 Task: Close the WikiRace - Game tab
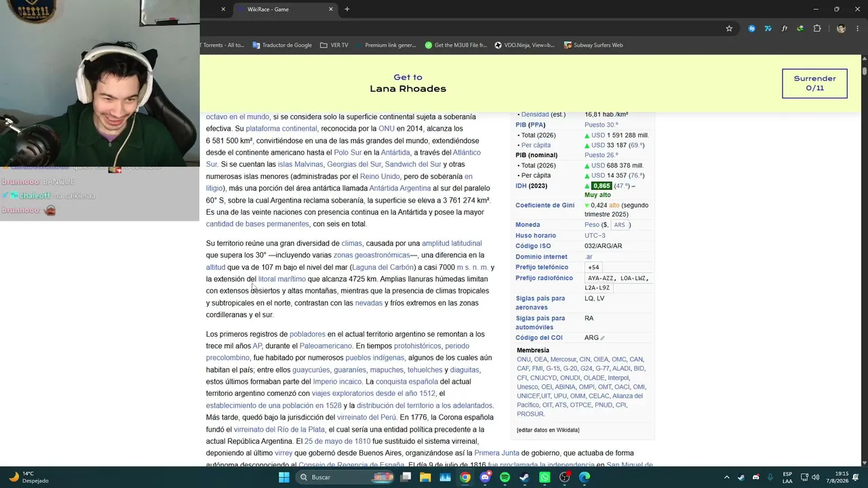[331, 9]
